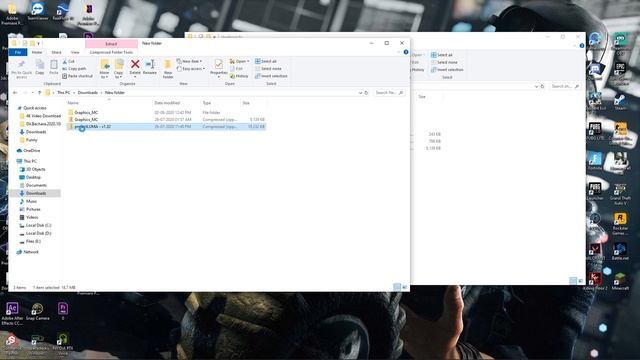Screen dimensions: 640x360
Task: Click the Paste button in the ribbon
Action: (53, 67)
